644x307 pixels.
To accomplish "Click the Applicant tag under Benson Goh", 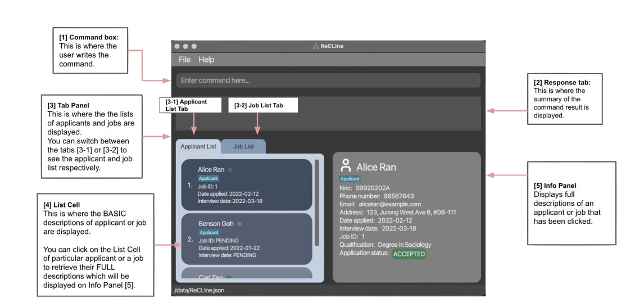I will click(x=209, y=232).
